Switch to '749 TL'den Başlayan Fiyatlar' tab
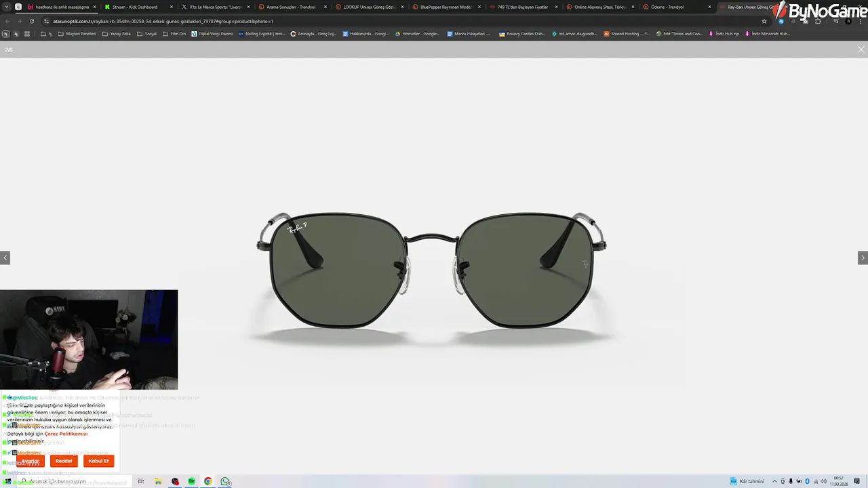868x488 pixels. coord(523,7)
